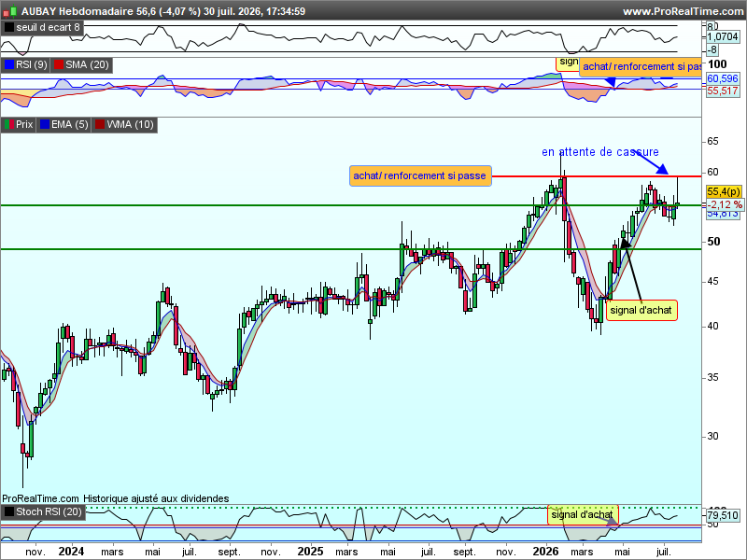Click the 2026 label on time axis
Image resolution: width=747 pixels, height=560 pixels.
coord(545,552)
